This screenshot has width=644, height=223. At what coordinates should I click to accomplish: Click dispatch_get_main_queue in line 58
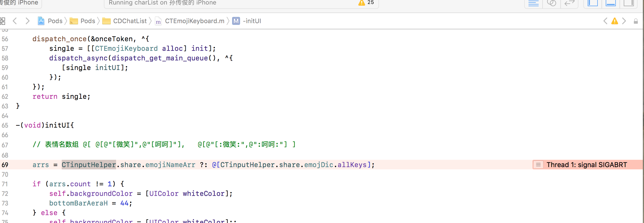(160, 58)
